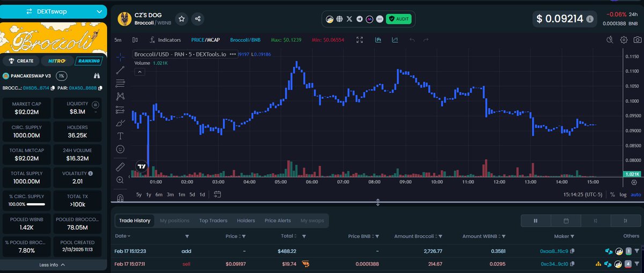This screenshot has width=644, height=273.
Task: Redo the chart action
Action: click(426, 40)
